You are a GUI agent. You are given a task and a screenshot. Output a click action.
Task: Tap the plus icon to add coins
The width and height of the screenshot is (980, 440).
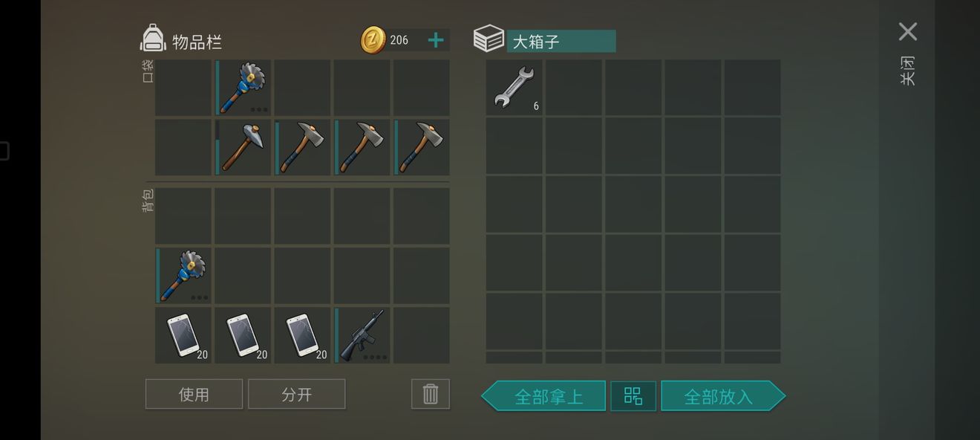coord(436,40)
